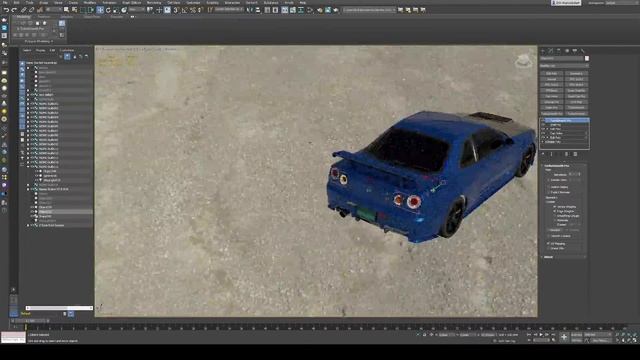This screenshot has width=640, height=360.
Task: Toggle the Ribbon display icon in main toolbar
Action: coord(284,10)
